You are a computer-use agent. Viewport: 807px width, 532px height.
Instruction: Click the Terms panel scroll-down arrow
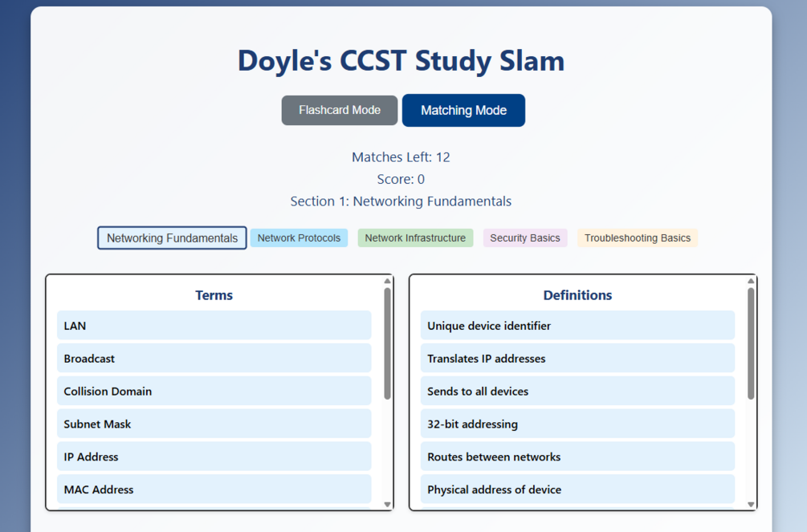coord(388,505)
